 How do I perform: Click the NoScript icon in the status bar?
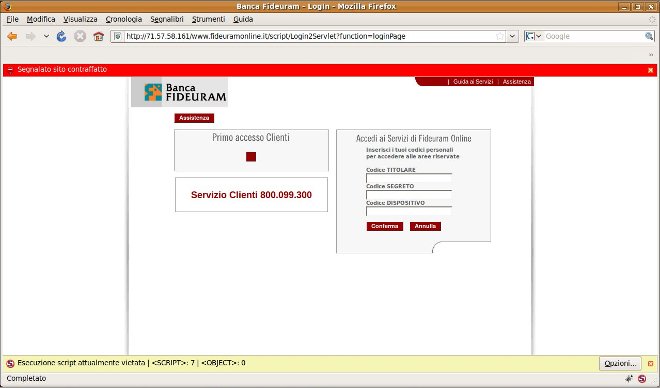tap(642, 379)
